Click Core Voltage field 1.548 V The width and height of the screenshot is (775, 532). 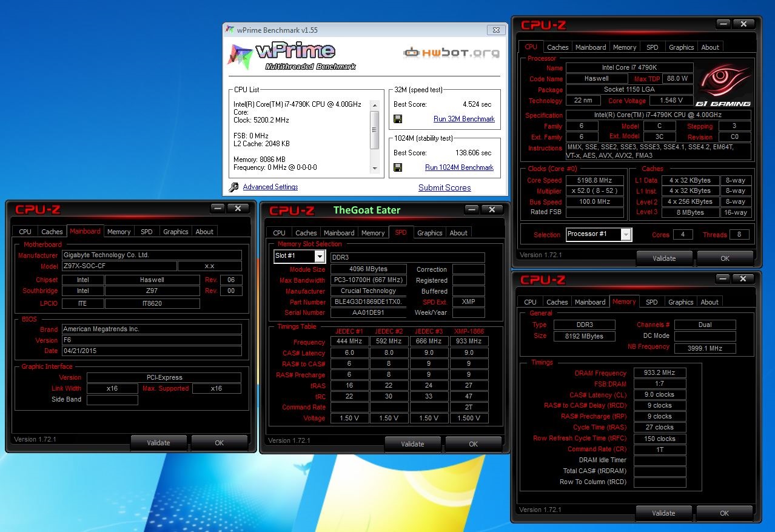point(671,101)
